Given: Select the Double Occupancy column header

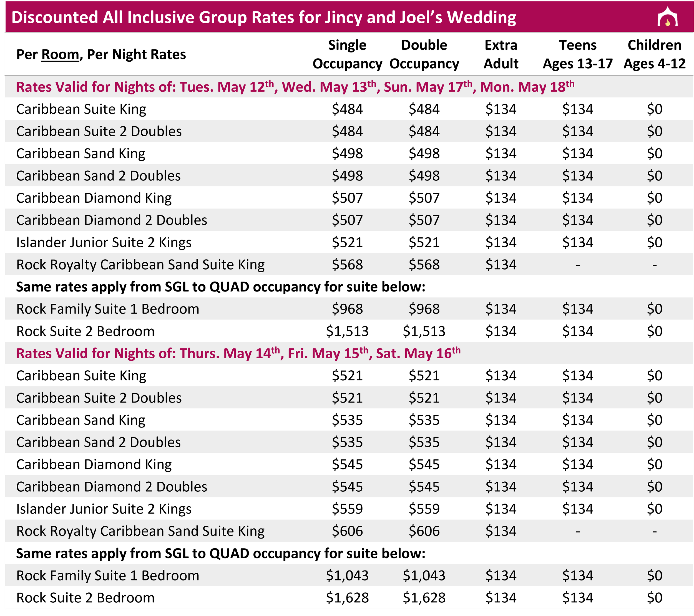Looking at the screenshot, I should pyautogui.click(x=424, y=54).
